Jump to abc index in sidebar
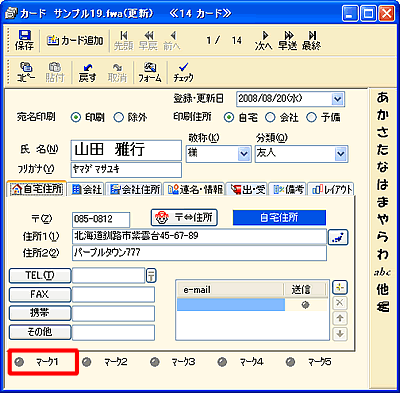The width and height of the screenshot is (400, 393). pos(383,272)
